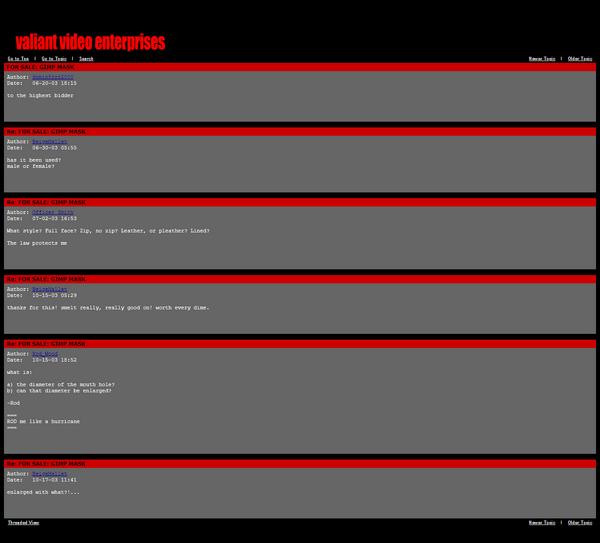Select the line 'what is:'
This screenshot has height=543, width=600.
pos(19,372)
